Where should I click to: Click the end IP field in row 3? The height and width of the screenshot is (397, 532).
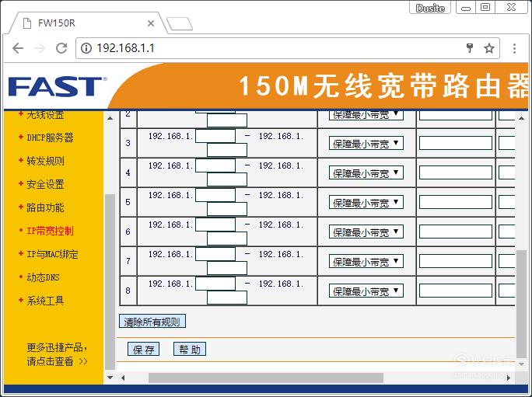227,150
